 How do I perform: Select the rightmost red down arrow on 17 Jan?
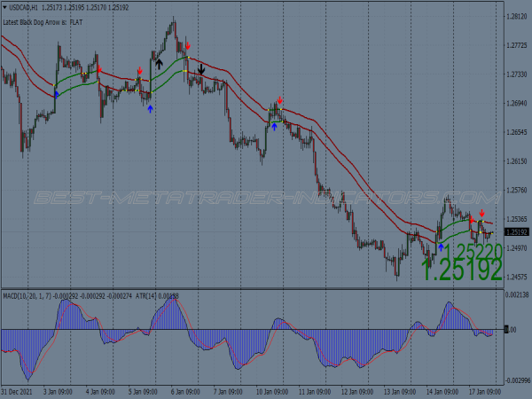coord(481,214)
